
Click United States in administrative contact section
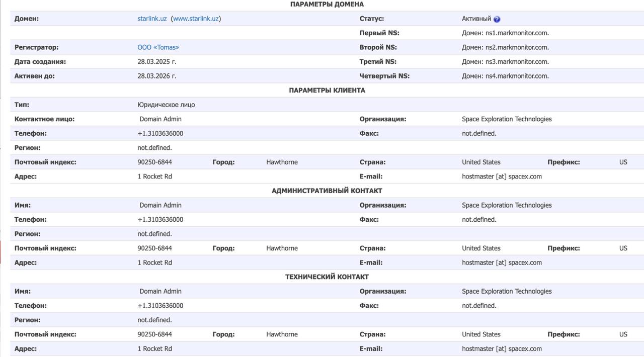point(481,248)
